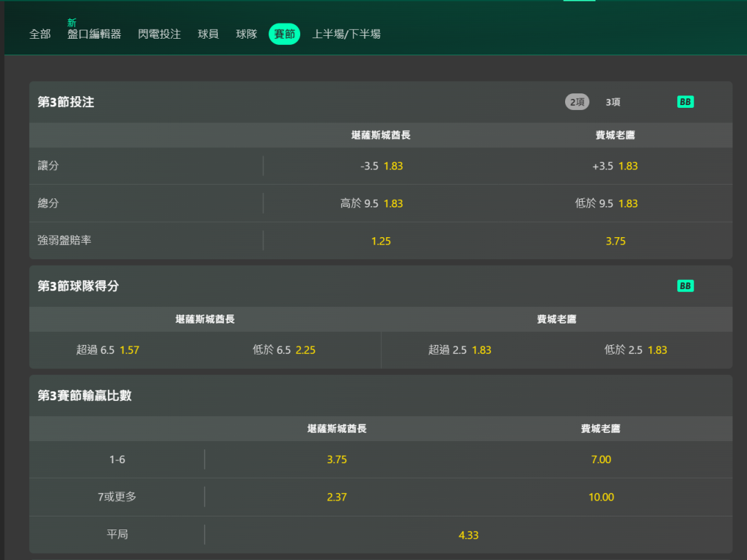Open the 全部 tab
Image resolution: width=747 pixels, height=560 pixels.
pos(40,35)
